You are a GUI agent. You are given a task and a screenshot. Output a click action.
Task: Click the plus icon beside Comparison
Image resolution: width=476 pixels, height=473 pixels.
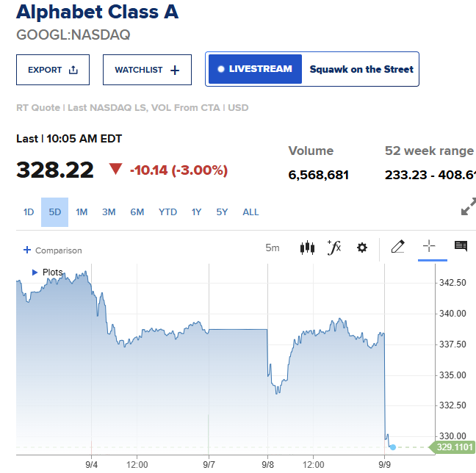point(27,250)
